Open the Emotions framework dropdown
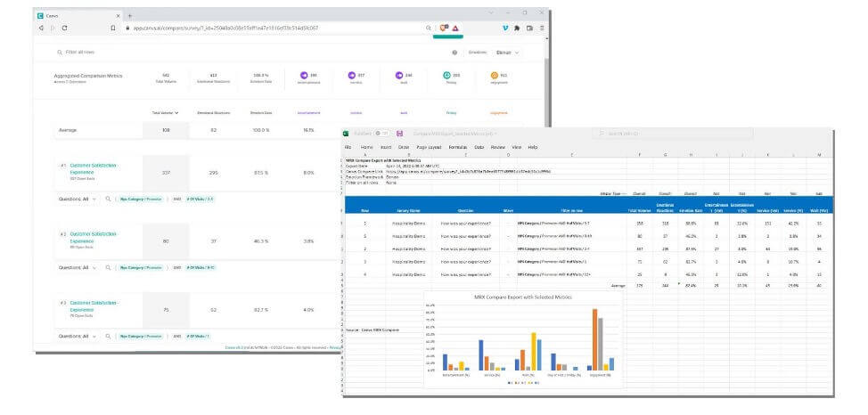Image resolution: width=868 pixels, height=415 pixels. coord(508,53)
